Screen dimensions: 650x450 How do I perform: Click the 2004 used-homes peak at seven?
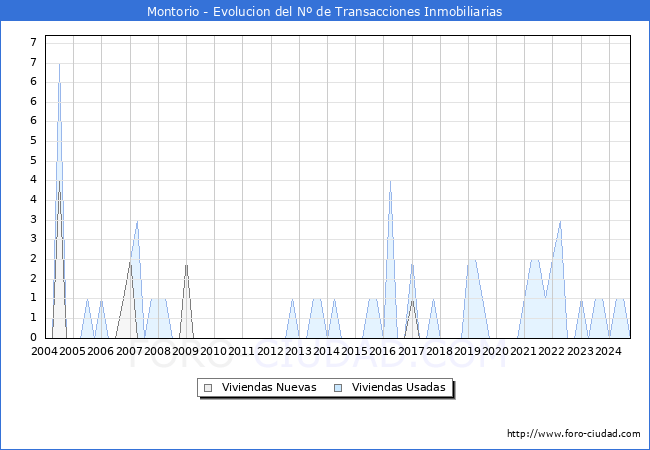[x=59, y=65]
